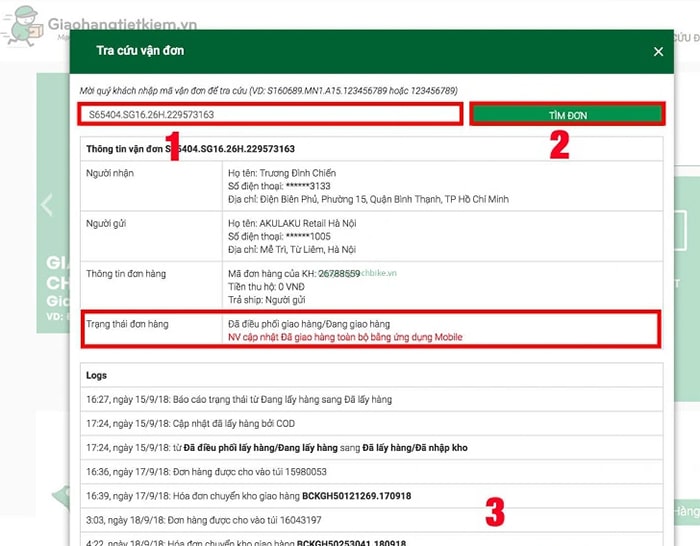Select the Thông tin đơn hàng row label
This screenshot has height=546, width=700.
click(x=126, y=273)
